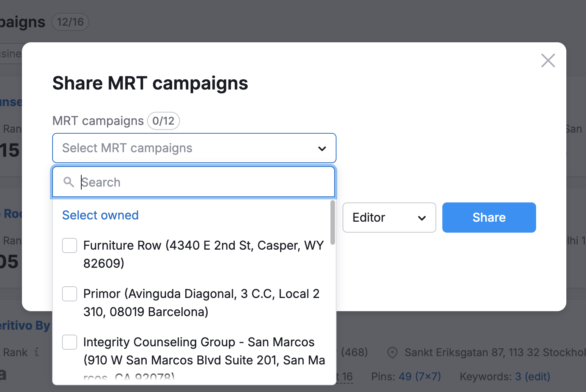Click the reviews count (468)

(355, 352)
